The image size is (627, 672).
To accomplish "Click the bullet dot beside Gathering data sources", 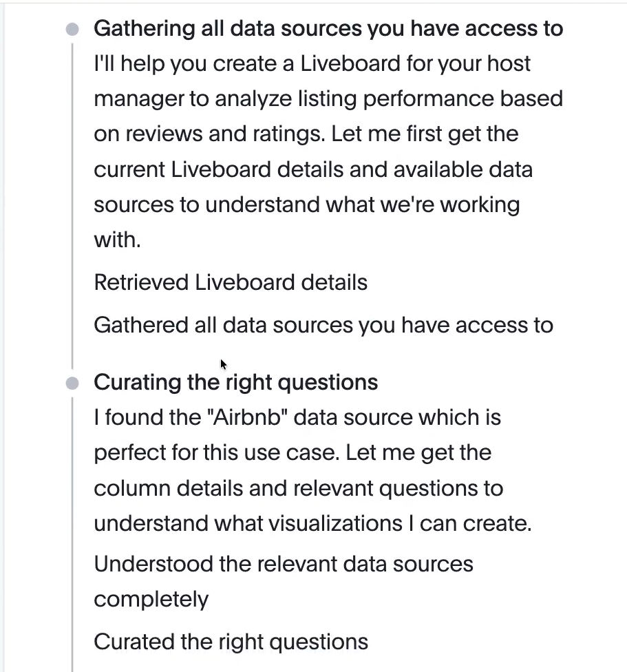I will [x=72, y=29].
